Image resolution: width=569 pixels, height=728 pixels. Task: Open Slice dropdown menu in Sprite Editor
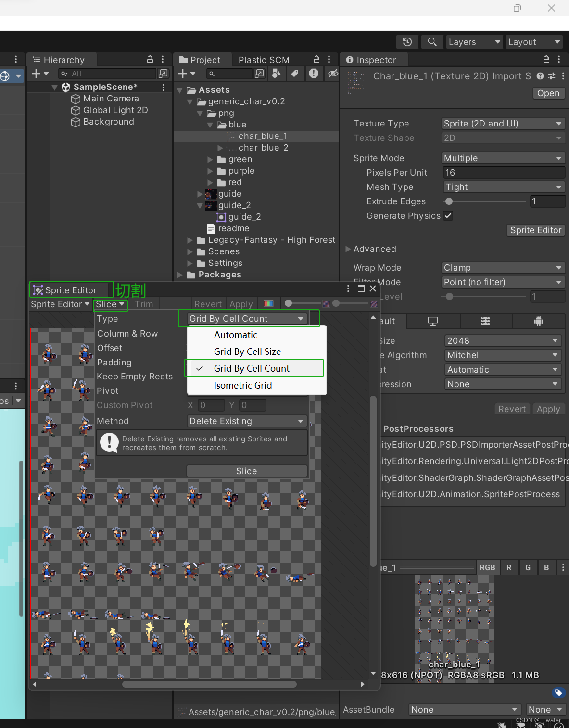click(110, 304)
